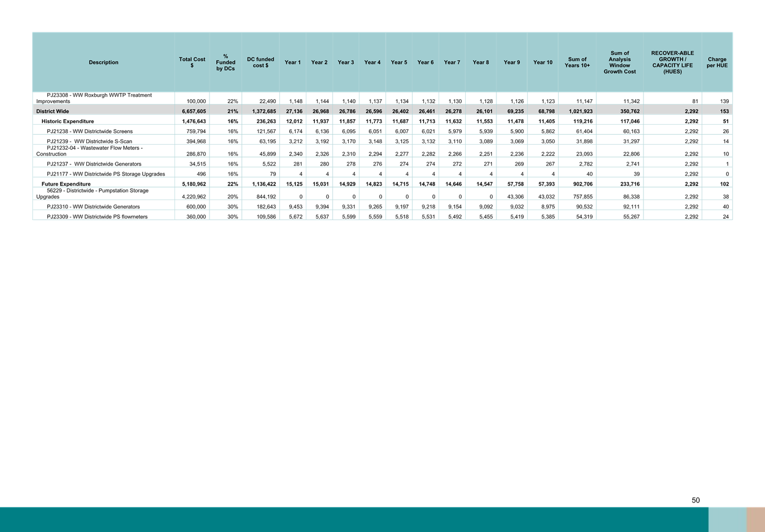The height and width of the screenshot is (532, 765).
Task: Click Future Expenditure total 5,180,962
Action: (x=194, y=184)
